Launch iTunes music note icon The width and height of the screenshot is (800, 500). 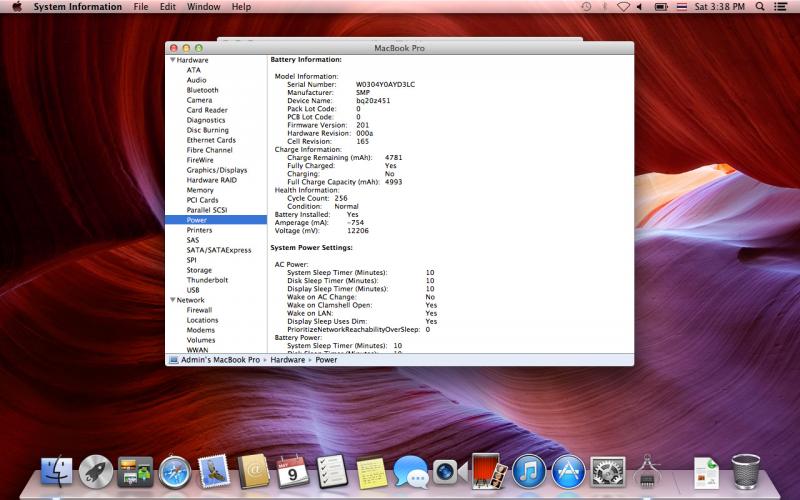(x=529, y=472)
